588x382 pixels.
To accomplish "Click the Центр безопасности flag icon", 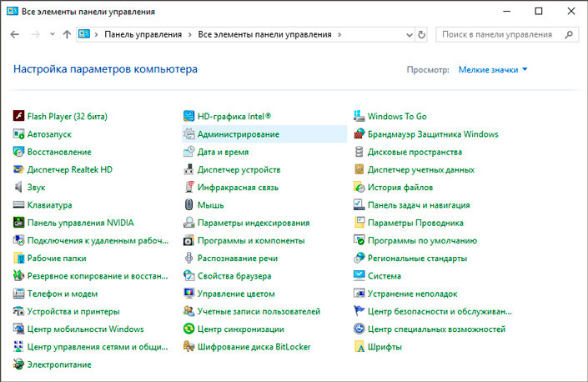I will (359, 311).
